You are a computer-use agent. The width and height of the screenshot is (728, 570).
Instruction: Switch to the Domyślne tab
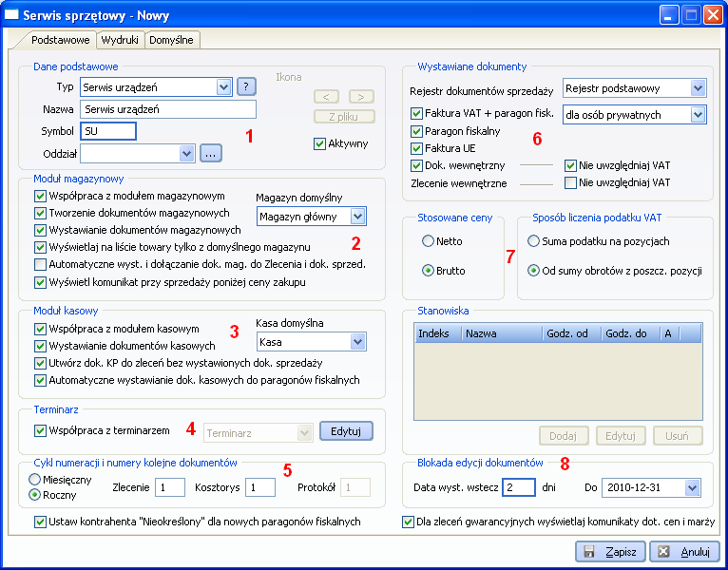click(172, 40)
